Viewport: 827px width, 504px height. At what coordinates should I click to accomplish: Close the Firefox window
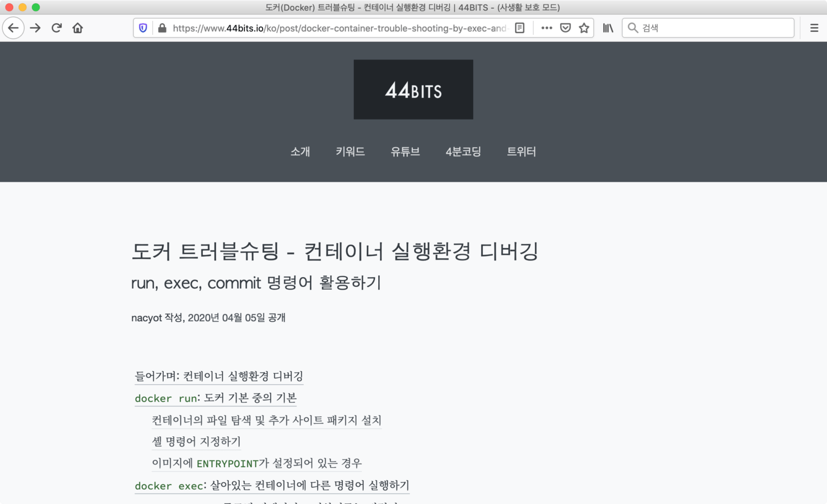[x=9, y=7]
